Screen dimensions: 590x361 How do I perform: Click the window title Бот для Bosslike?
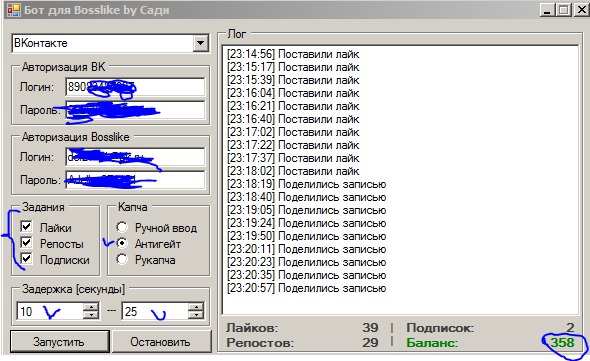pos(97,10)
